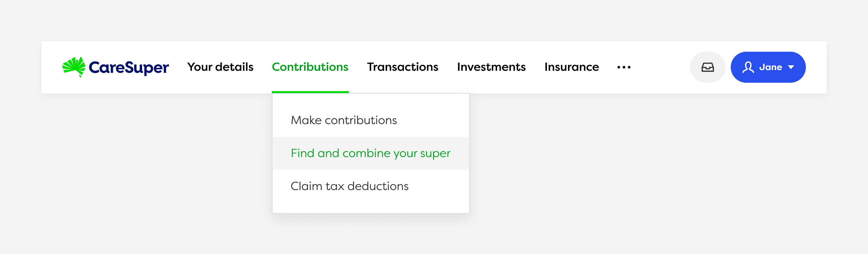Viewport: 868px width, 254px height.
Task: Open Make contributions from the menu
Action: 344,120
